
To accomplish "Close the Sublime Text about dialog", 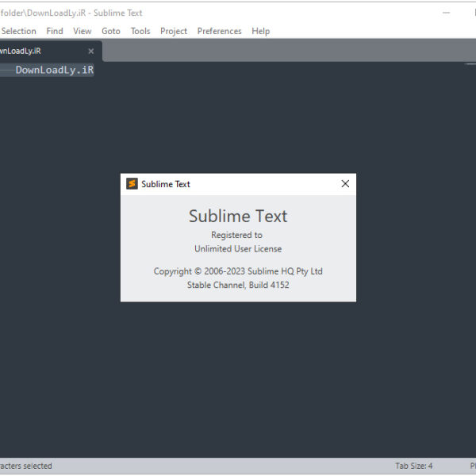I will tap(345, 184).
